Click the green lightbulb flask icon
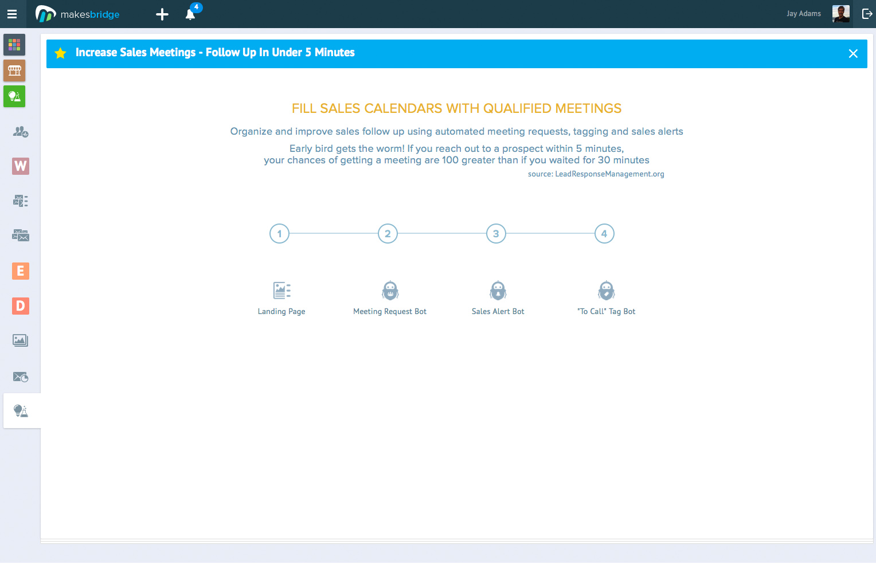Viewport: 876px width, 588px height. pos(14,96)
